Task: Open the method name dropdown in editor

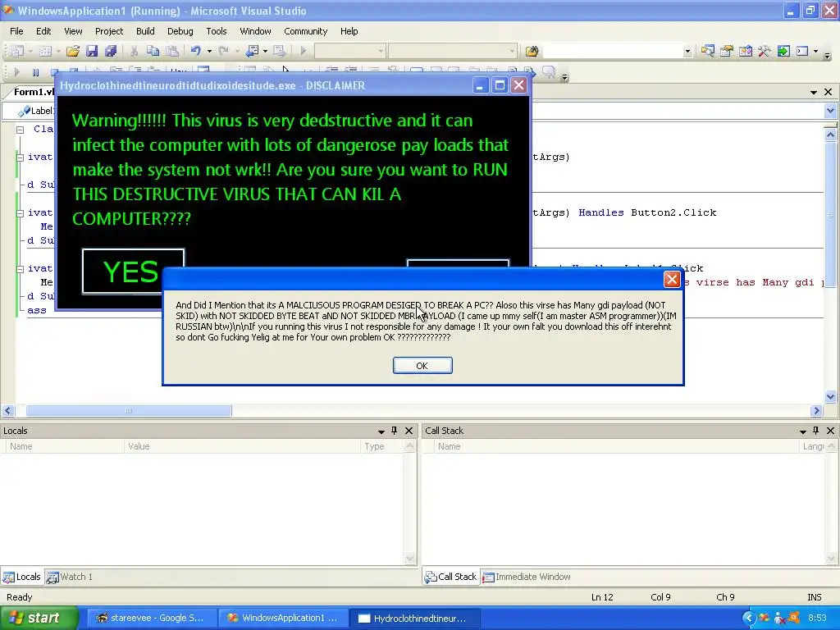Action: point(830,111)
